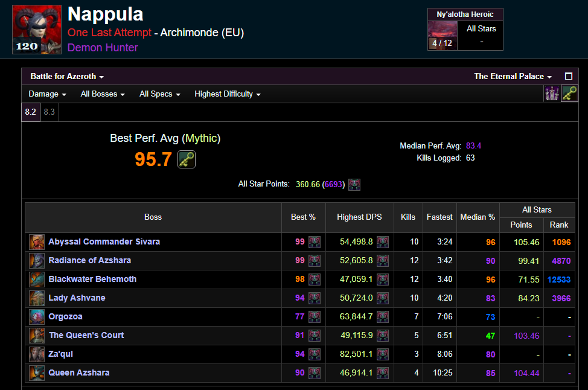Screen dimensions: 588x390
Task: Open the Battle for Azeroth expansion dropdown
Action: point(67,77)
